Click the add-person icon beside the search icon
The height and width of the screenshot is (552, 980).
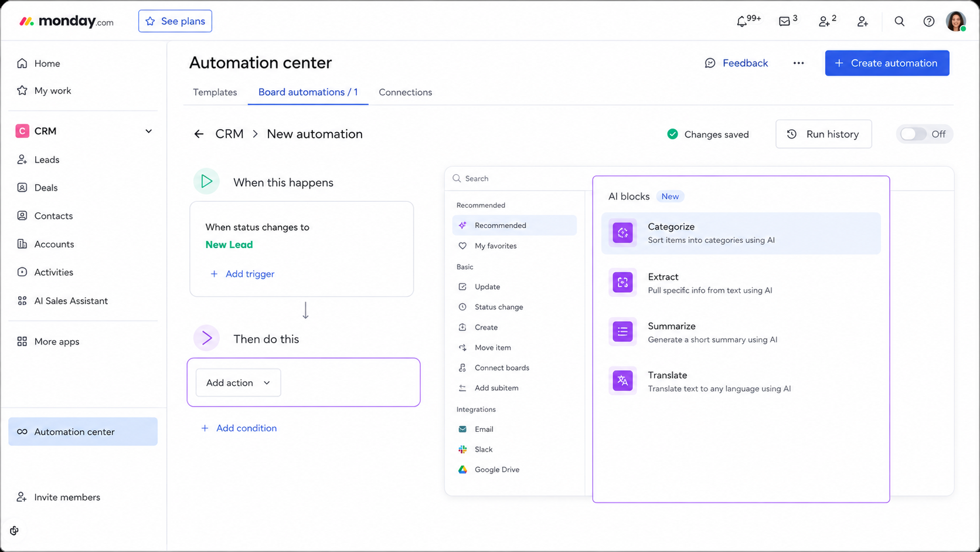862,22
